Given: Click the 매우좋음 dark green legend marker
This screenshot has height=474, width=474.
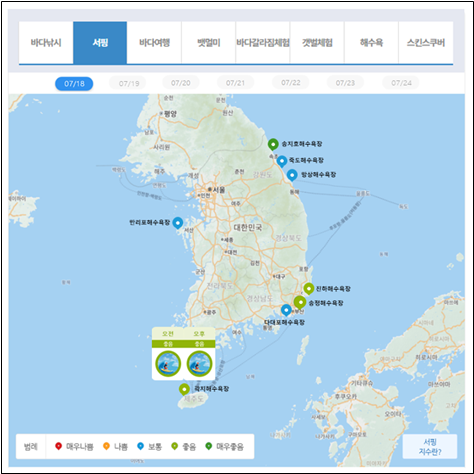Looking at the screenshot, I should coord(209,446).
